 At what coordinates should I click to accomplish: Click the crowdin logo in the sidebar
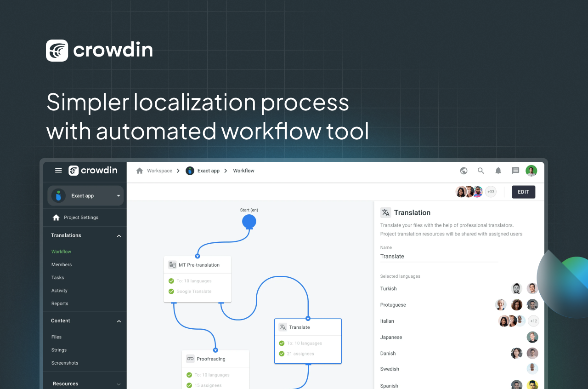(x=93, y=170)
